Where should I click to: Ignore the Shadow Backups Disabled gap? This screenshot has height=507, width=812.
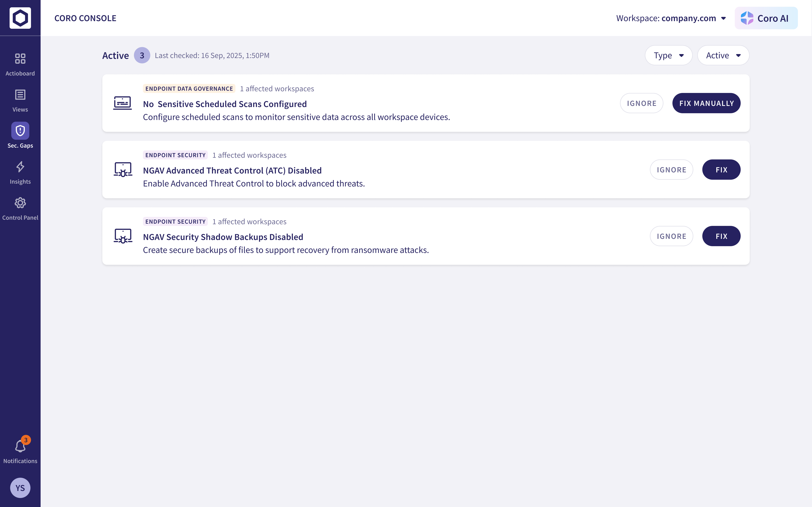(671, 236)
